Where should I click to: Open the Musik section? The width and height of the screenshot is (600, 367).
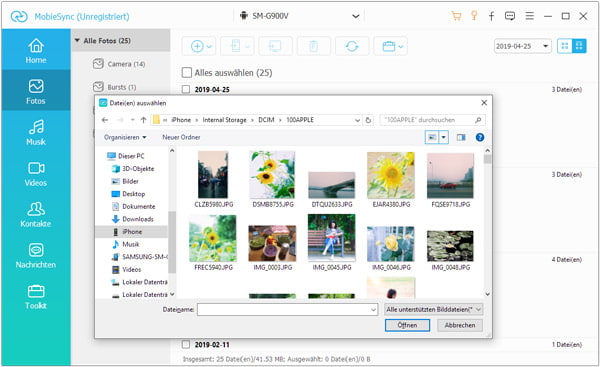(36, 132)
